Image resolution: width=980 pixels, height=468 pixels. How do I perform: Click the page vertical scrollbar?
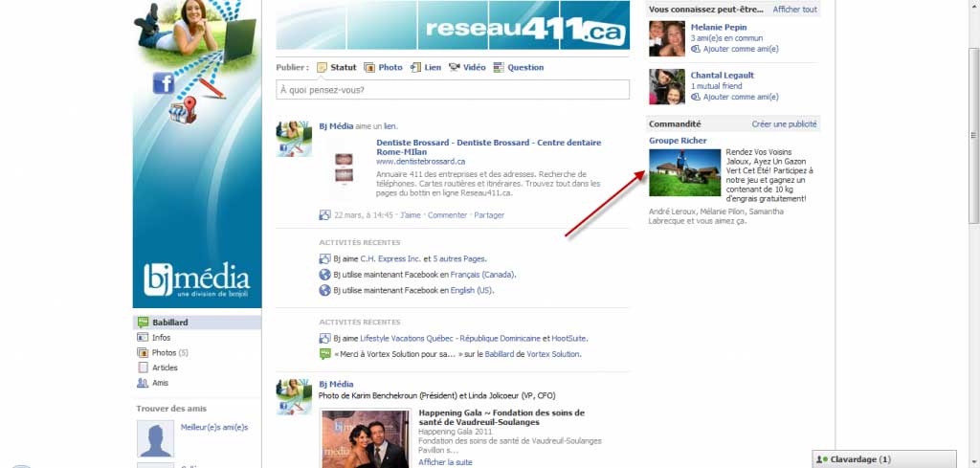pos(973,134)
